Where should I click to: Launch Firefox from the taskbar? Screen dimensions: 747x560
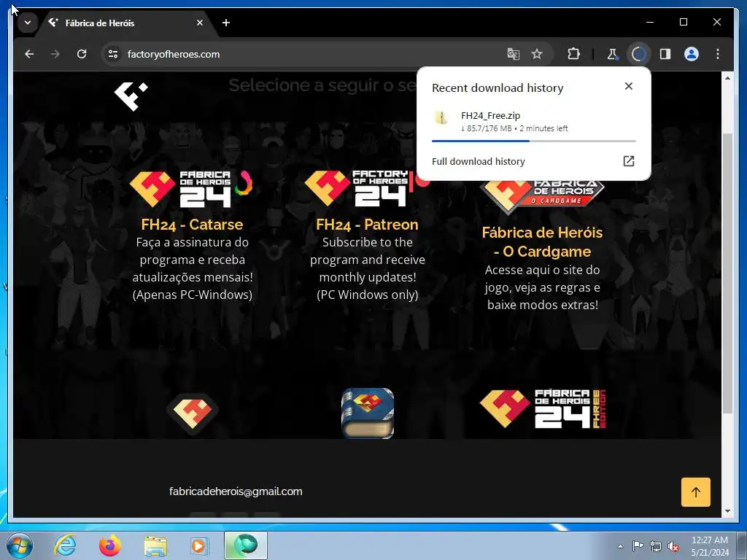pos(110,545)
